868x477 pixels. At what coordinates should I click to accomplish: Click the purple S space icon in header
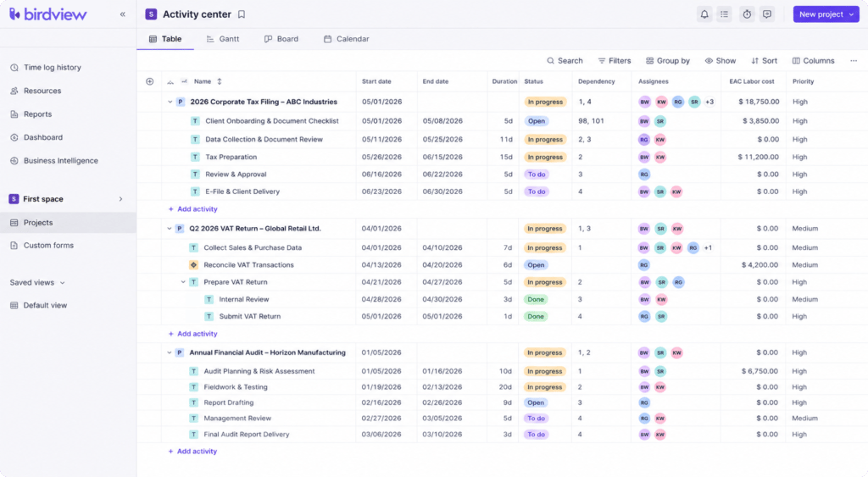point(151,14)
